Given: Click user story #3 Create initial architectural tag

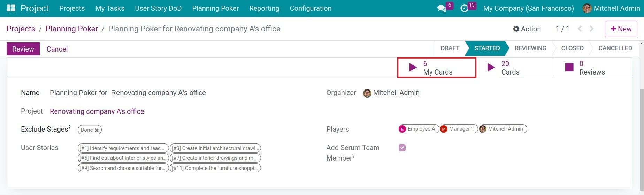Looking at the screenshot, I should click(215, 148).
